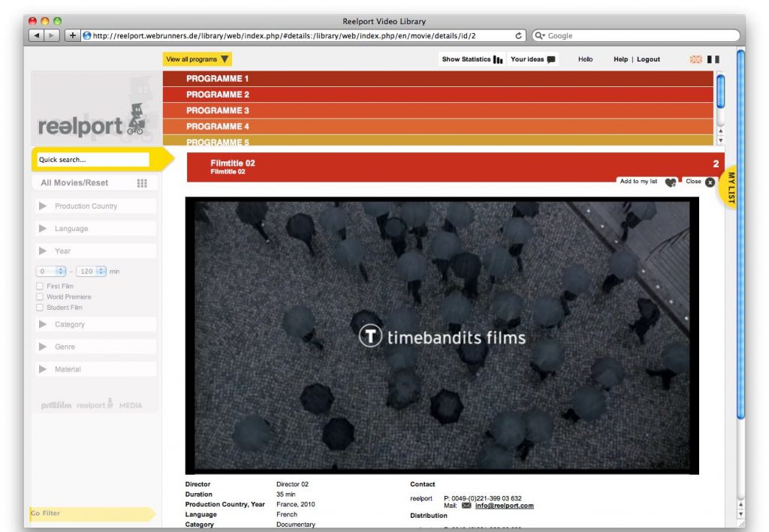Click the programme list scrollbar thumb

pyautogui.click(x=720, y=91)
